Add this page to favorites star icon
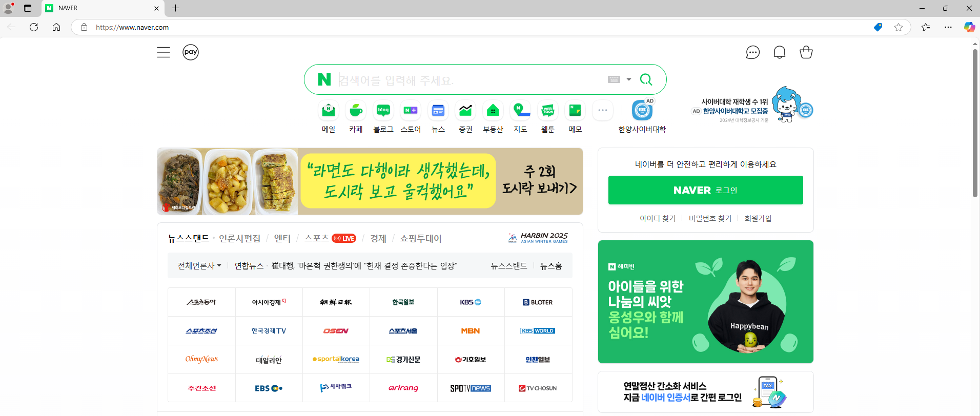 [x=899, y=27]
